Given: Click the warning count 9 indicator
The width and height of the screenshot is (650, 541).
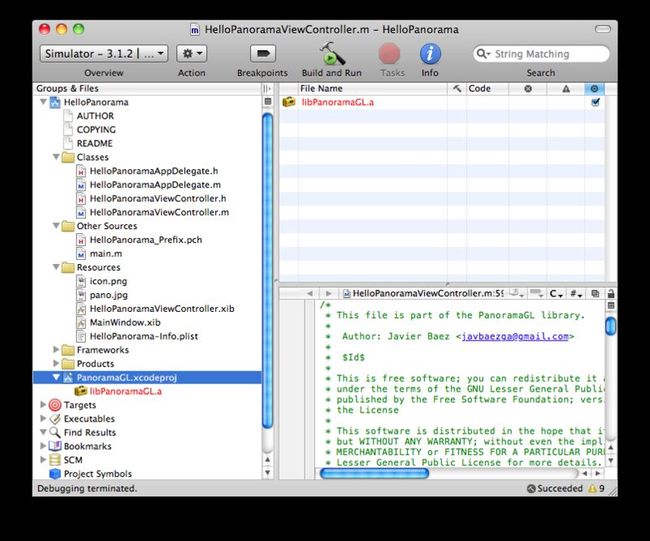Looking at the screenshot, I should click(x=596, y=488).
